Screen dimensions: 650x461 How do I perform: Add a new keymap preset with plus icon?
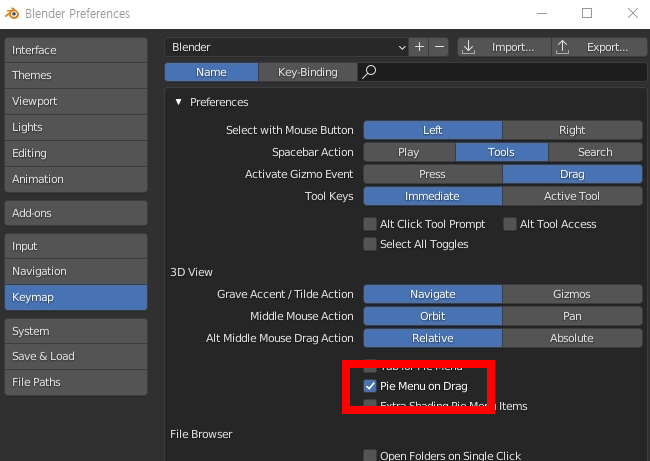[419, 47]
